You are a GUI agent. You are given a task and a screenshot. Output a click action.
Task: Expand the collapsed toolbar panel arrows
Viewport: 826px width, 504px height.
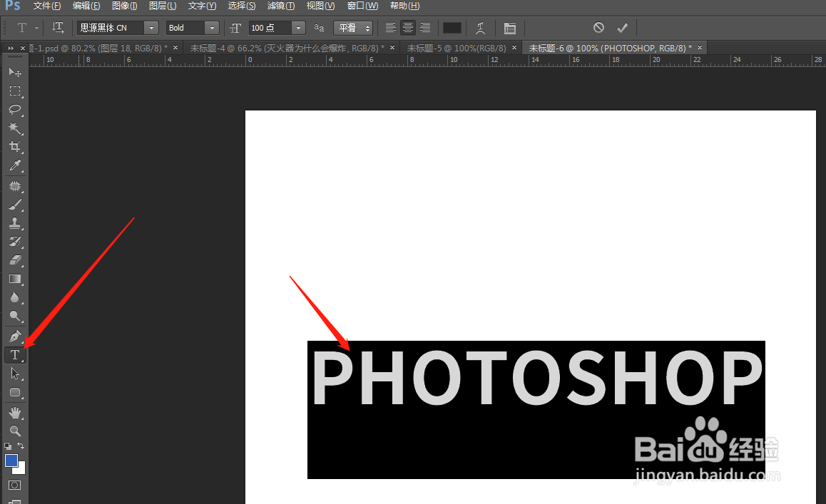[11, 48]
